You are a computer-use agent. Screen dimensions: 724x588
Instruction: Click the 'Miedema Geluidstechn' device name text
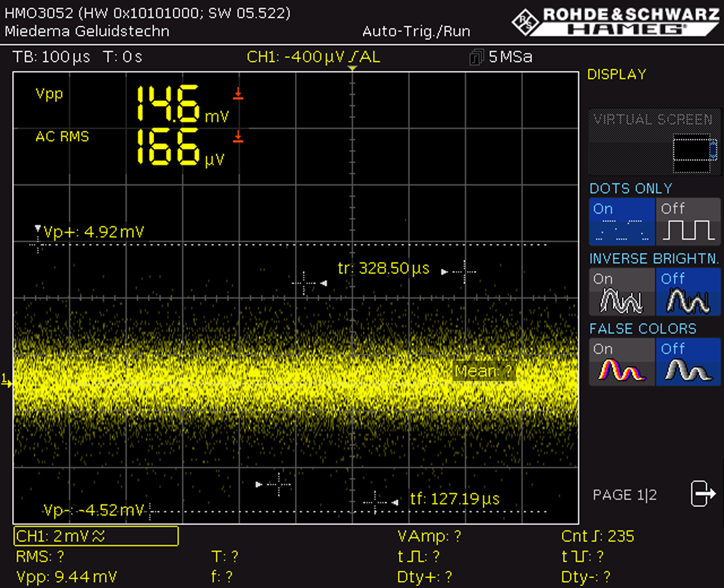tap(87, 31)
